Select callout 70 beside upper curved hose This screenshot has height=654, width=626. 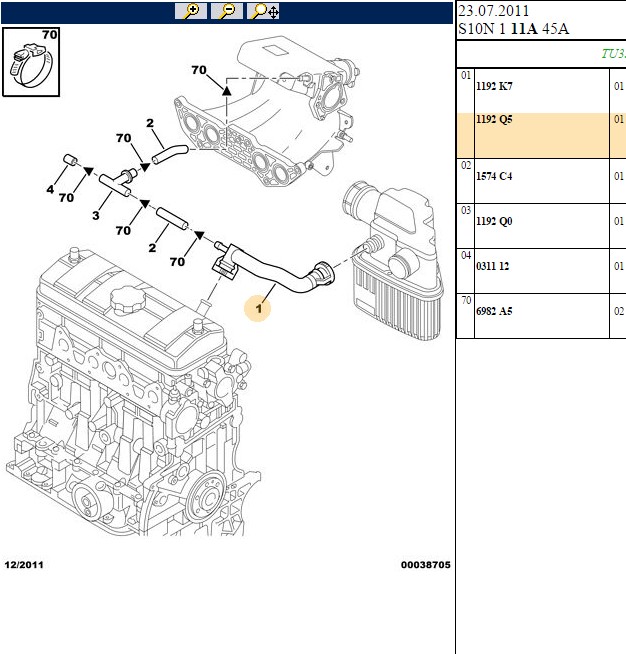(x=123, y=138)
